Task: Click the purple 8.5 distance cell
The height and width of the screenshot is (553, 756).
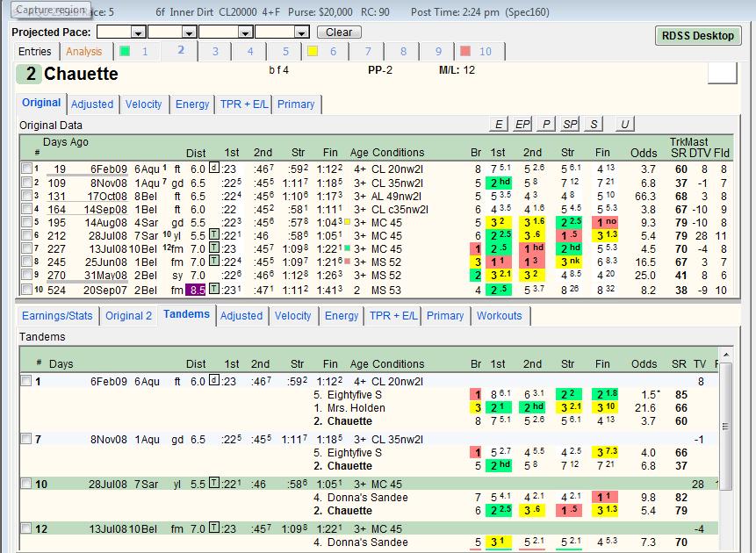Action: 197,290
